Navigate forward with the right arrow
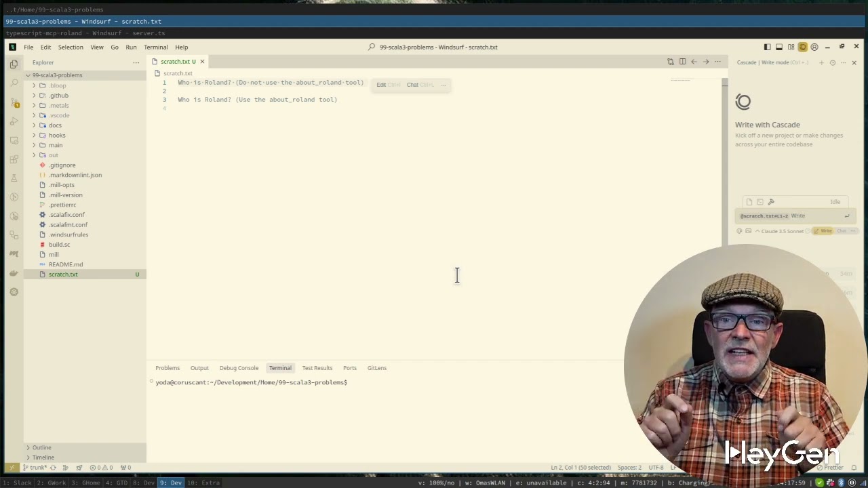Screen dimensions: 868x488 [706, 62]
